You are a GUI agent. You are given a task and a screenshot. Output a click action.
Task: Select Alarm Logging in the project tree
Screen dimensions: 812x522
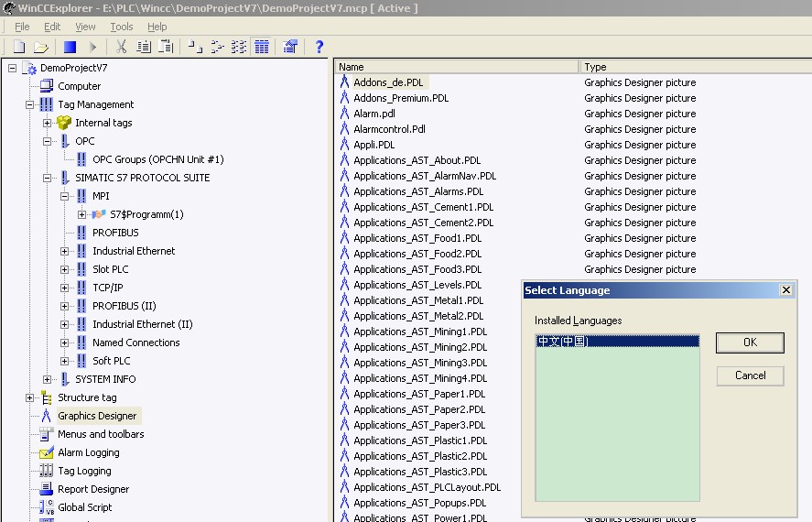(88, 452)
